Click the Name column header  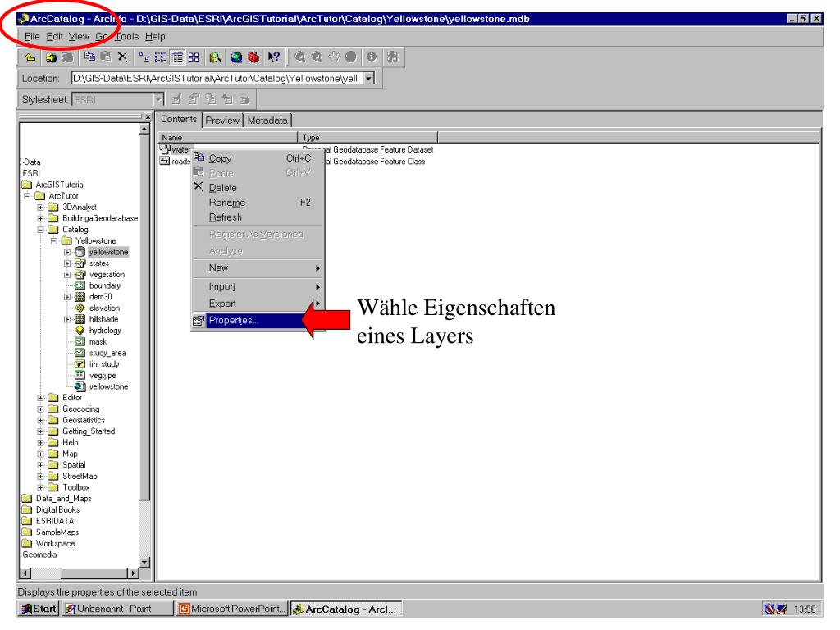[x=228, y=138]
